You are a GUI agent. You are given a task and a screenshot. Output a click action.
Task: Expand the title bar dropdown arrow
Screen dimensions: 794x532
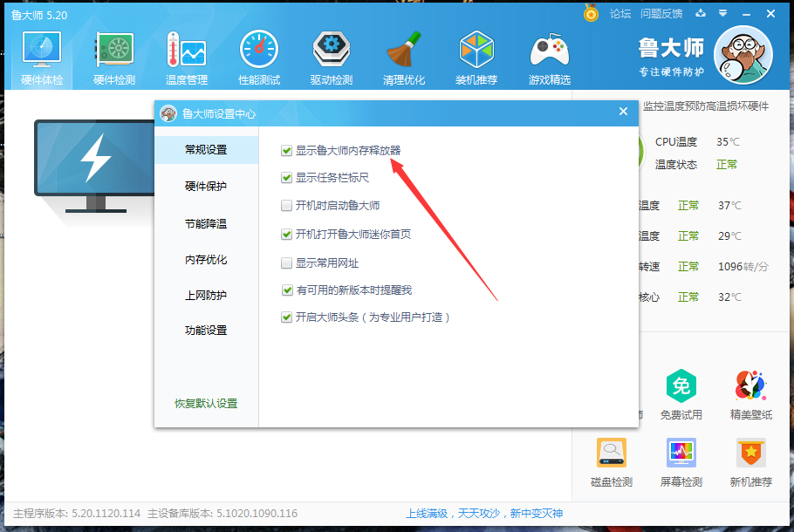pos(725,14)
